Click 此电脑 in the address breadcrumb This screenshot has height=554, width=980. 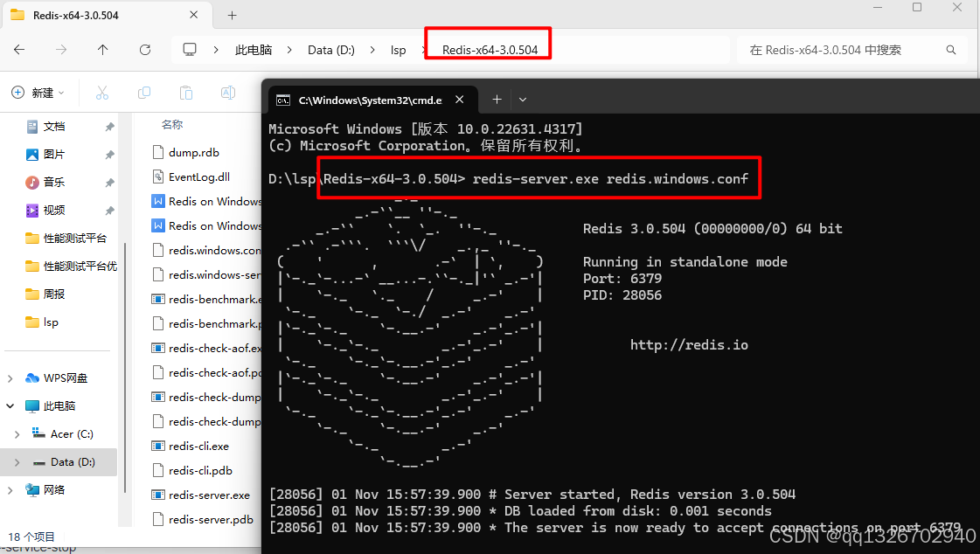coord(254,50)
